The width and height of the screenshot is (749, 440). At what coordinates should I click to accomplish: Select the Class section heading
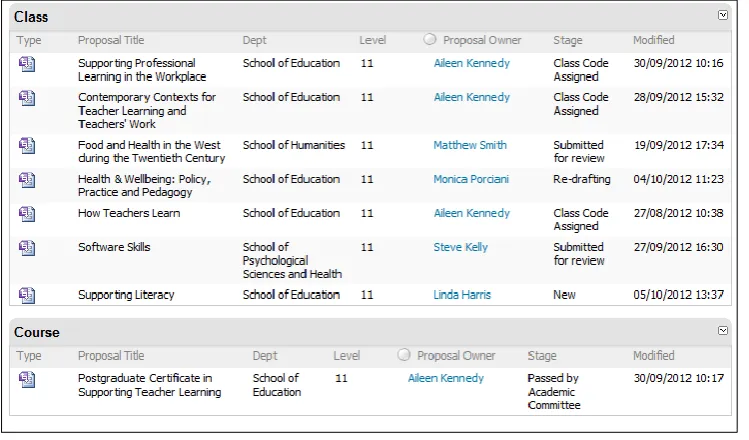pyautogui.click(x=31, y=17)
